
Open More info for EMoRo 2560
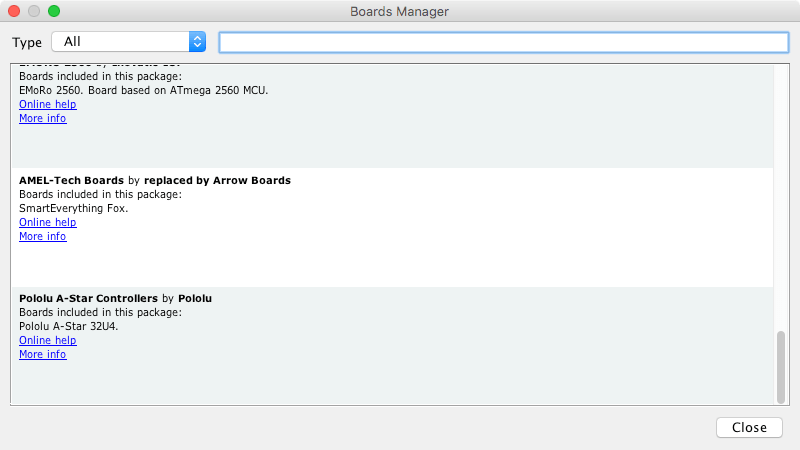coord(42,118)
